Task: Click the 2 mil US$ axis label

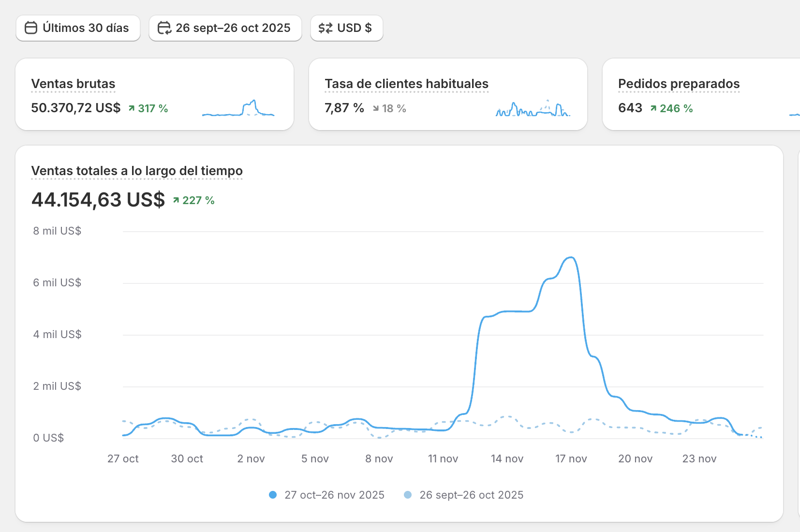Action: [57, 386]
